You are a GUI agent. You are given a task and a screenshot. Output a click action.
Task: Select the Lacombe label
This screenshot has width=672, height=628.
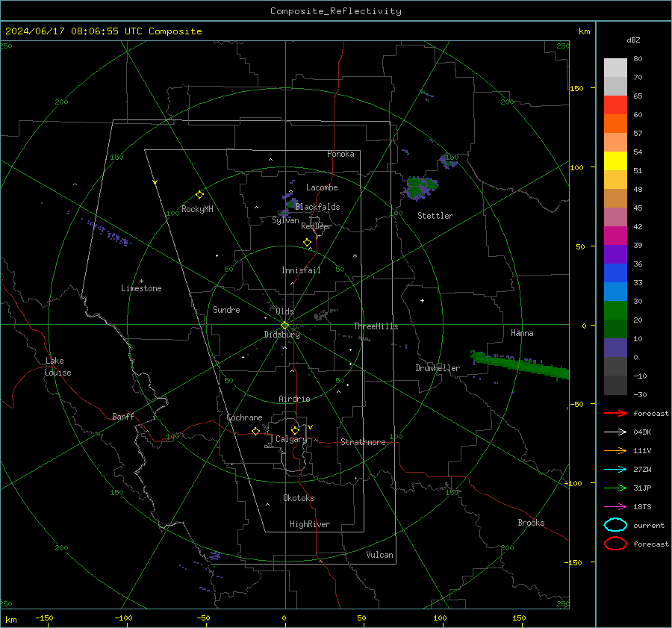(322, 187)
